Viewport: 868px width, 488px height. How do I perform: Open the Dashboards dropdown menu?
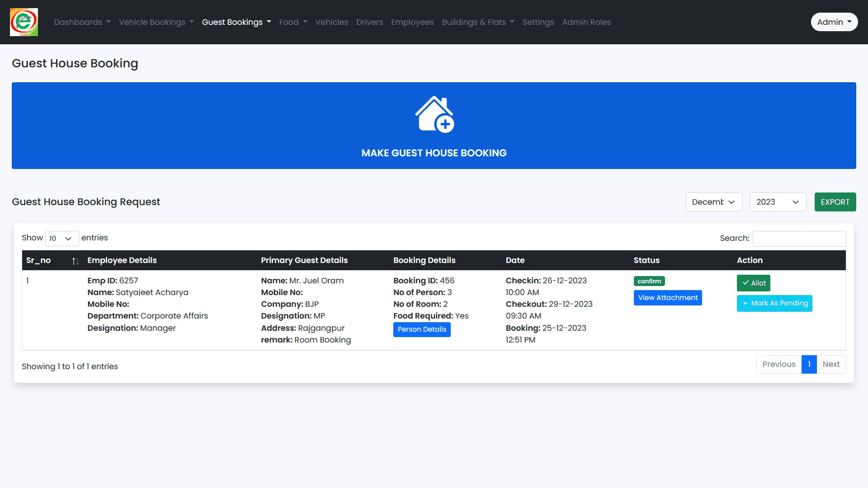pyautogui.click(x=82, y=22)
